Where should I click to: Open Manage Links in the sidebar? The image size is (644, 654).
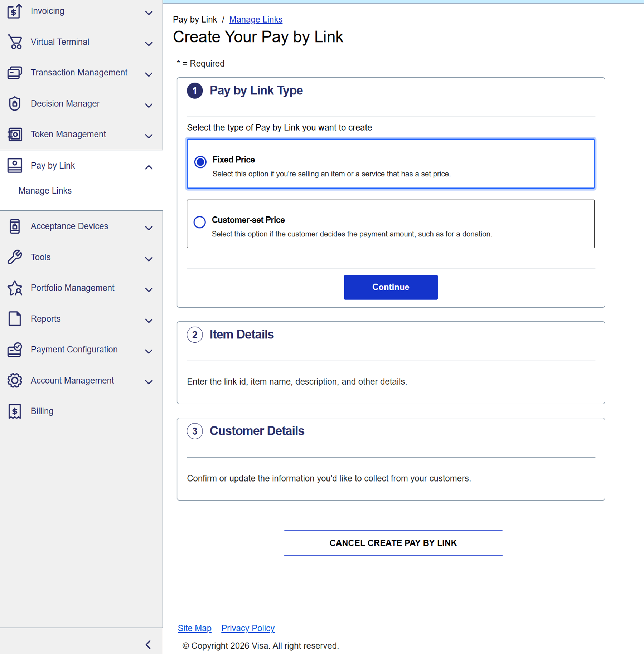[45, 191]
